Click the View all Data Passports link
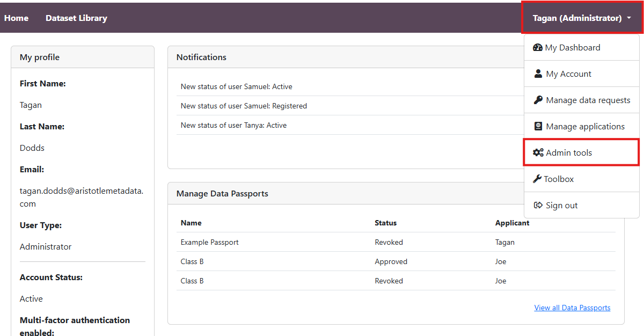Viewport: 644px width, 336px height. pos(572,308)
